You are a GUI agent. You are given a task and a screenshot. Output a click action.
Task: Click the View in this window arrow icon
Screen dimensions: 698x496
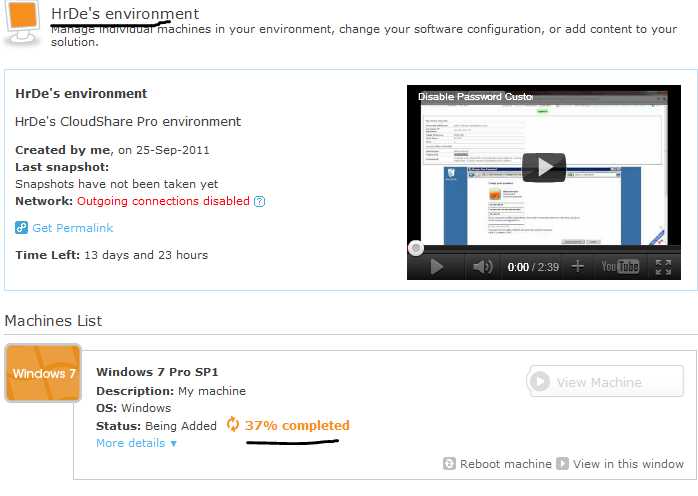(562, 463)
